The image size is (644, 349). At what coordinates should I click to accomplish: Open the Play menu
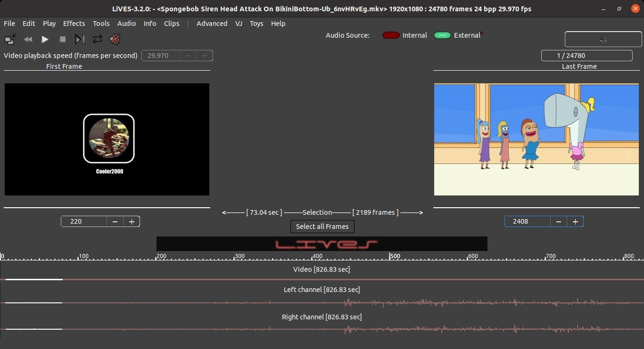click(49, 24)
